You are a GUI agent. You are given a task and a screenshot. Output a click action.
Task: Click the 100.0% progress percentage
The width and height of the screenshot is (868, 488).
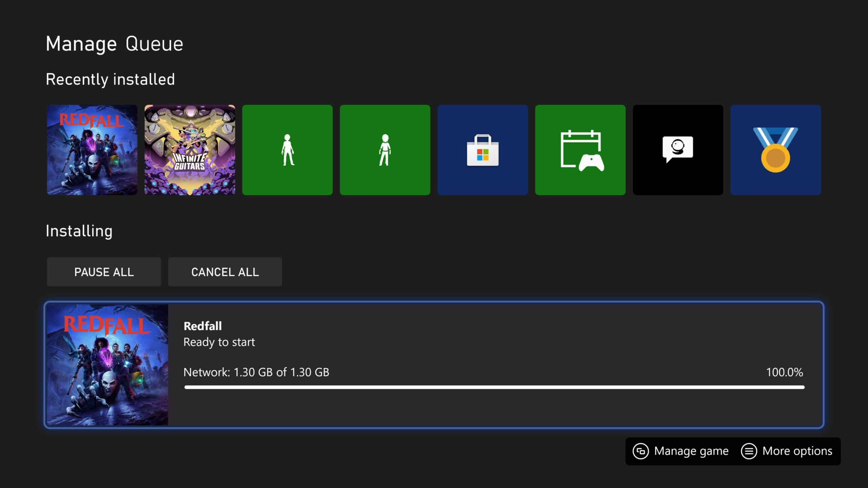coord(784,372)
